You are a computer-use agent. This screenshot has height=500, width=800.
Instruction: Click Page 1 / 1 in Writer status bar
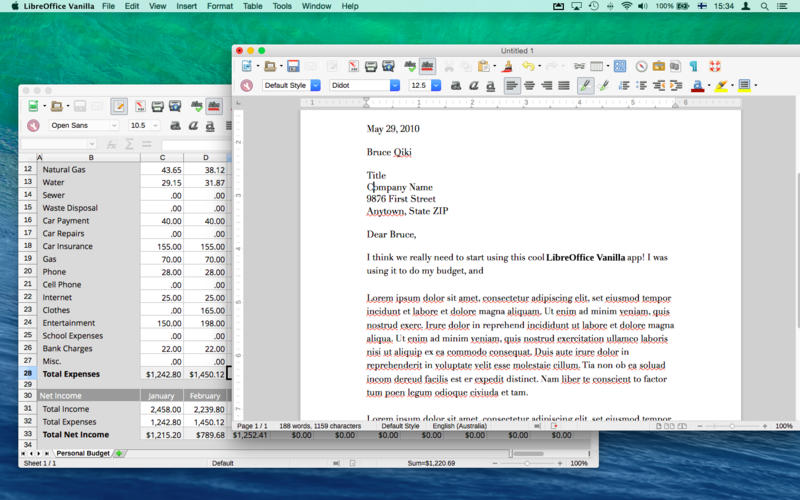tap(252, 426)
